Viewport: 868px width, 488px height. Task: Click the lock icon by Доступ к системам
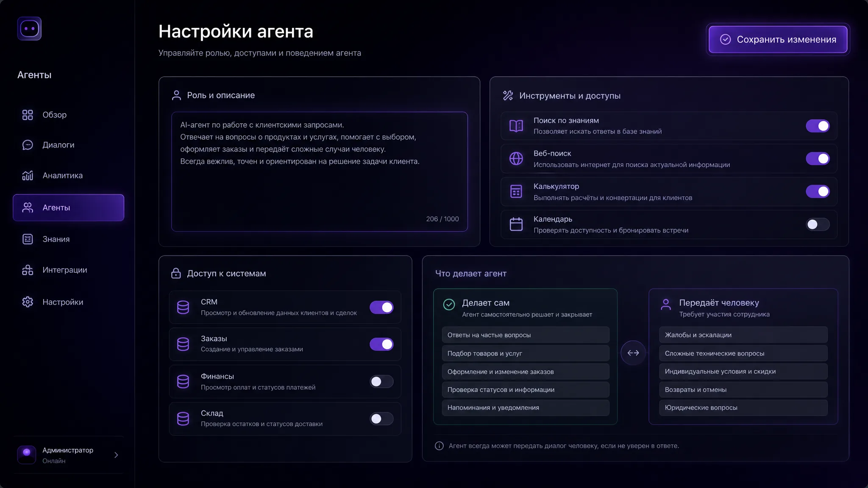tap(176, 273)
